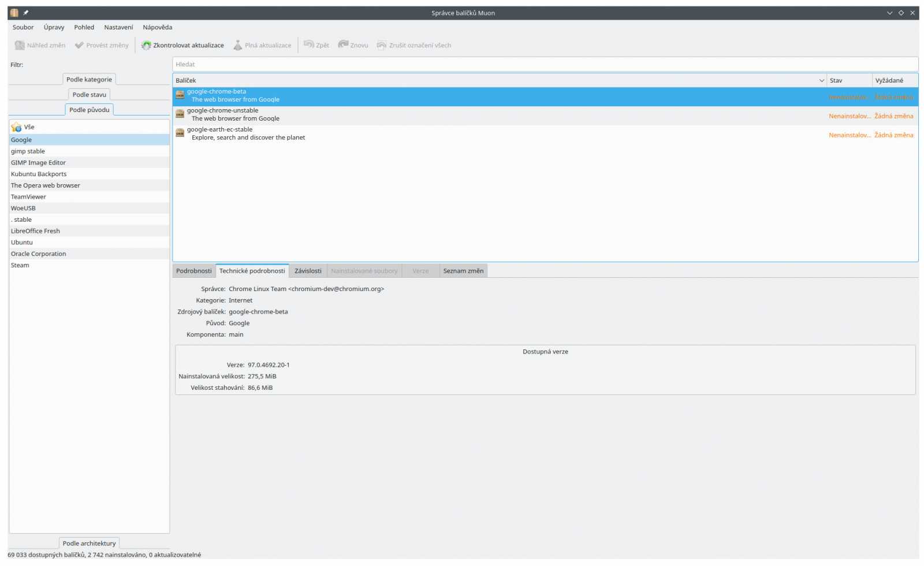This screenshot has height=566, width=924.
Task: Select the google-chrome-unstable package row
Action: click(x=545, y=116)
